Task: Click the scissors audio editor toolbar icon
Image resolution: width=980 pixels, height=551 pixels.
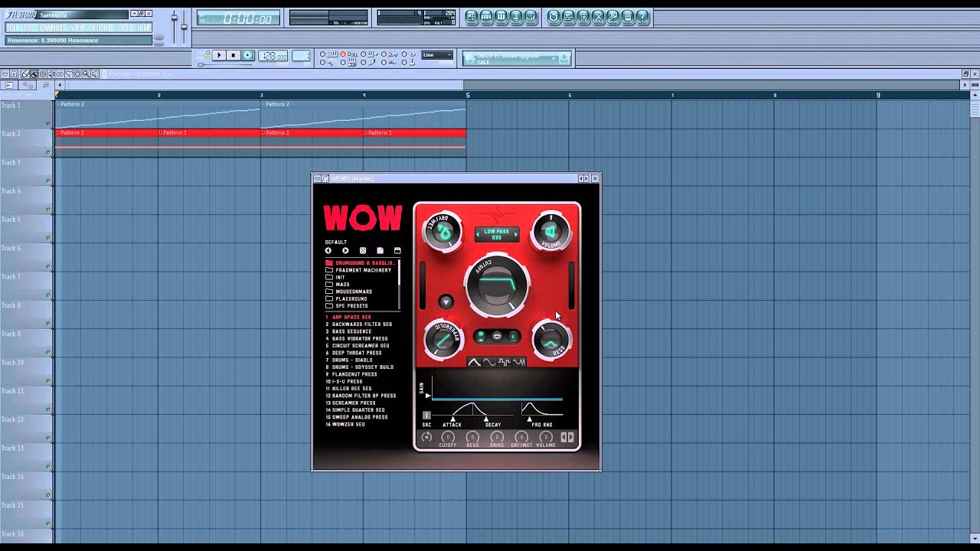Action: (598, 17)
